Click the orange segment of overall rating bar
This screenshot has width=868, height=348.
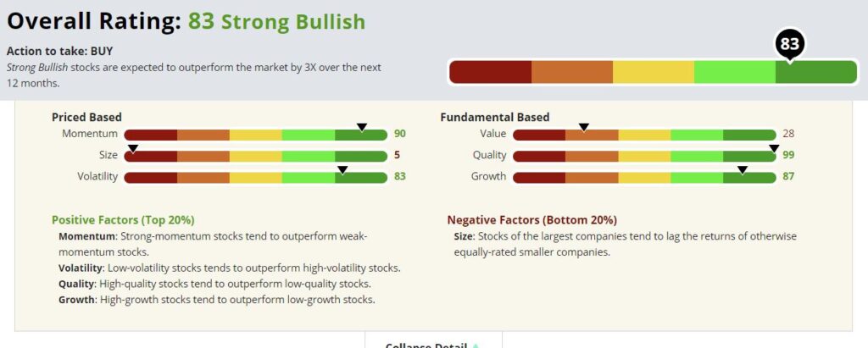(x=572, y=72)
